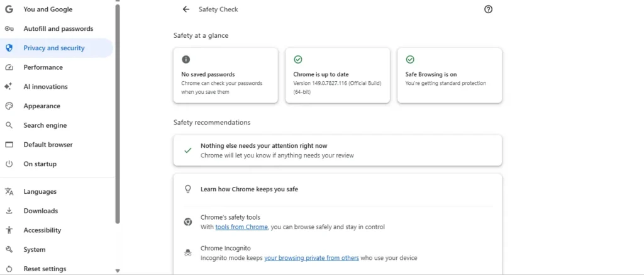Click the wrench icon for System
The image size is (644, 275).
tap(9, 249)
